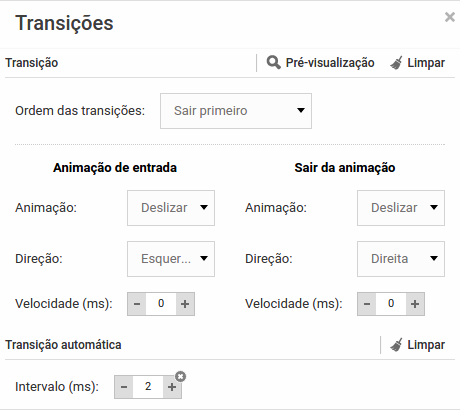Decrease exit animation Velocidade with minus

point(367,304)
